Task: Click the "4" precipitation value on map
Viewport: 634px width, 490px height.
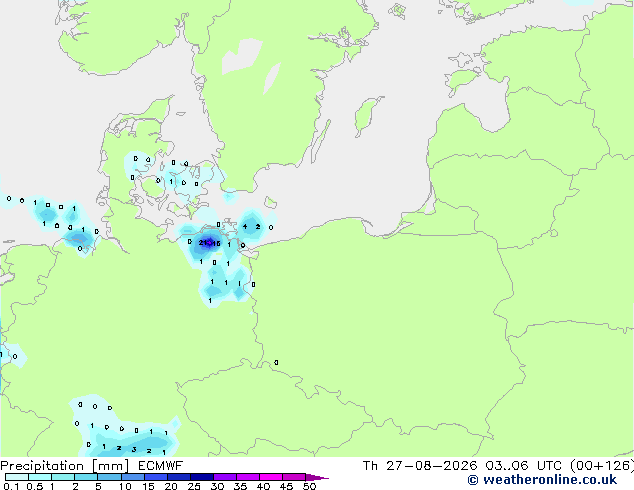Action: [245, 226]
